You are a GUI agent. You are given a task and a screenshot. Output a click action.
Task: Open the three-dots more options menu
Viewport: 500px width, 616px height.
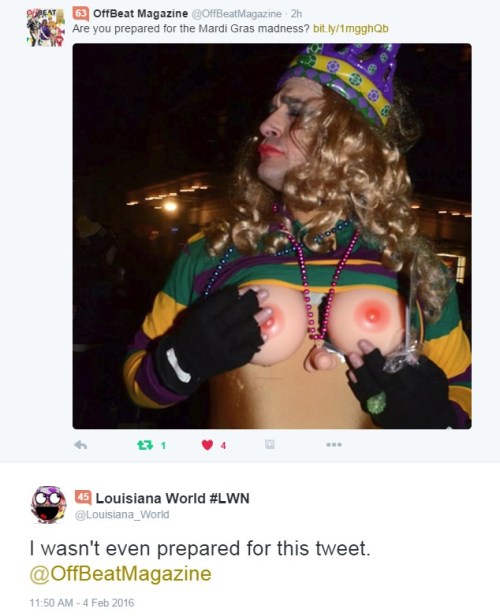[334, 445]
